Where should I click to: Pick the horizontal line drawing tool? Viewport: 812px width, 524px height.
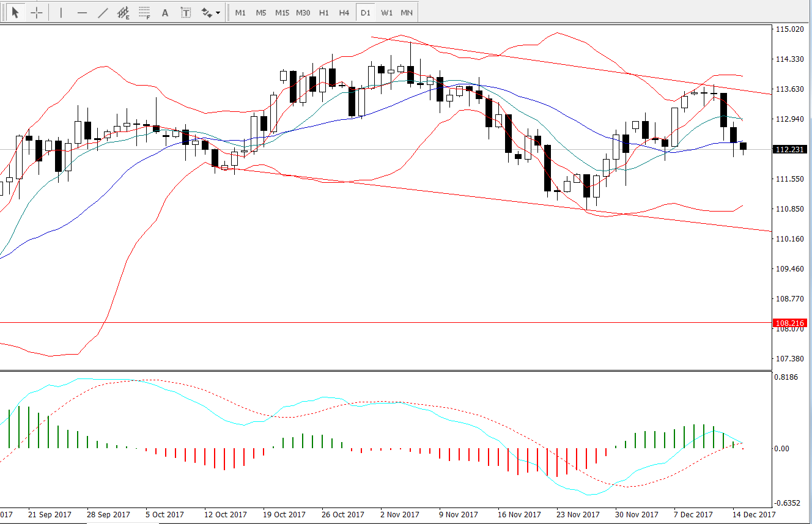[x=82, y=12]
